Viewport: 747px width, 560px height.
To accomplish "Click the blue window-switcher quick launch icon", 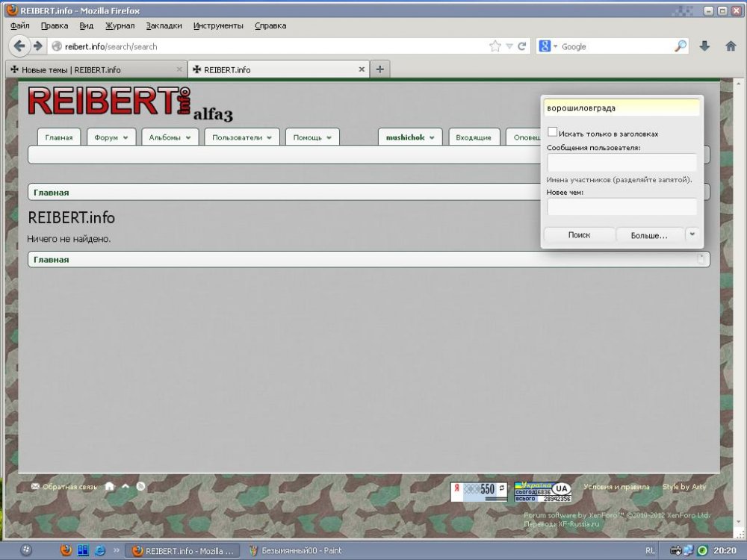I will point(83,550).
